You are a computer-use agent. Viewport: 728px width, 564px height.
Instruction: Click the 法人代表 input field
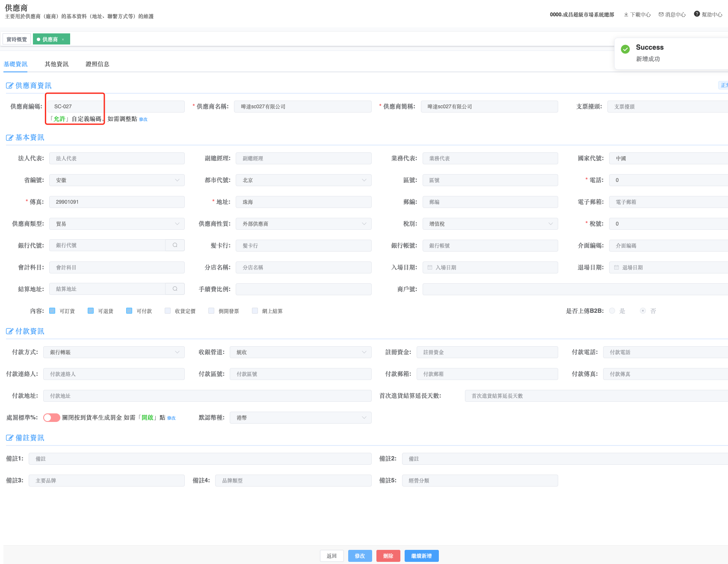(117, 158)
